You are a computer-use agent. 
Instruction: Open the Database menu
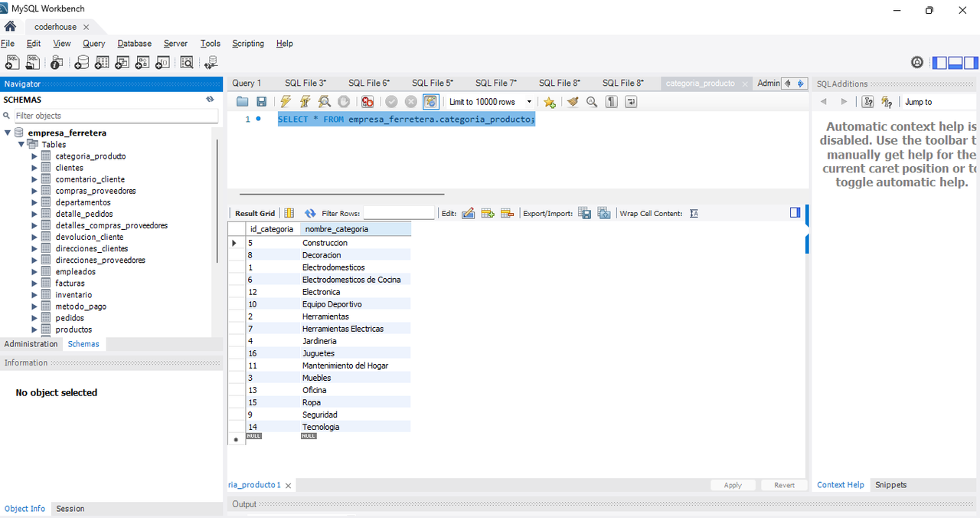click(x=135, y=44)
